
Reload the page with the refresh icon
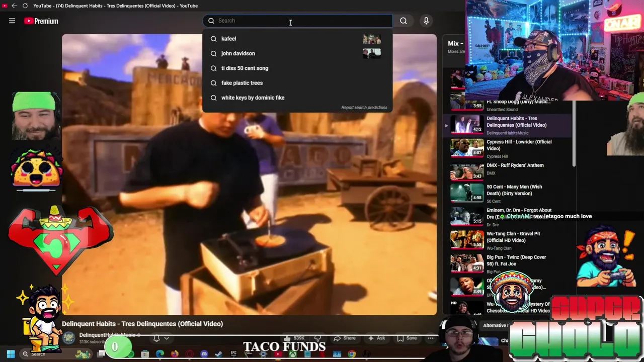[25, 6]
